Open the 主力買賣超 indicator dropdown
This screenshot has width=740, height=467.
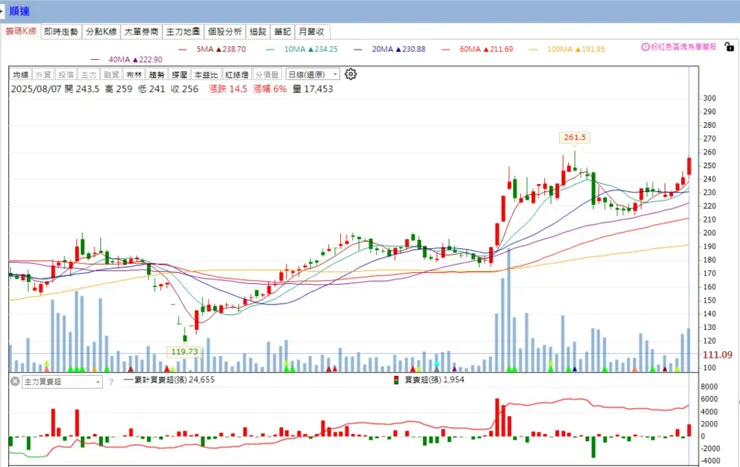coord(62,382)
